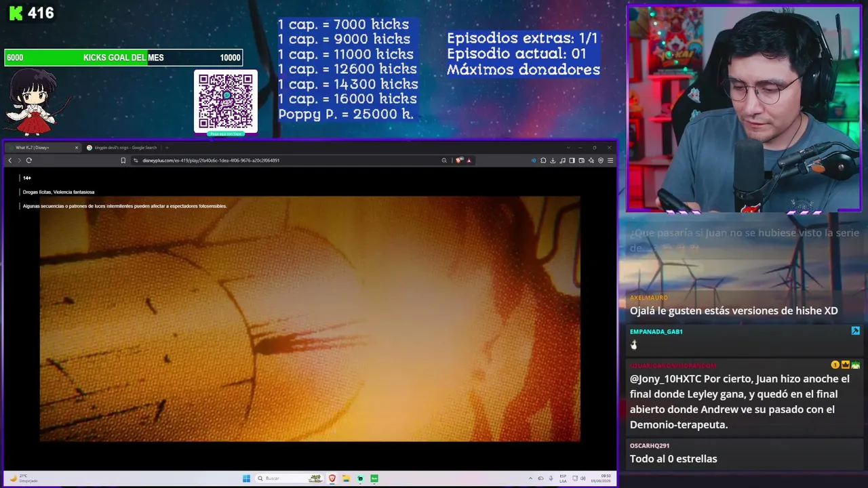Click the blue tab audio indicator icon
868x488 pixels.
(534, 161)
